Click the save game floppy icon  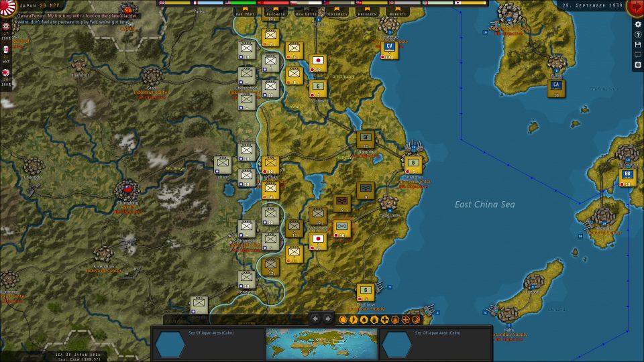[x=638, y=44]
